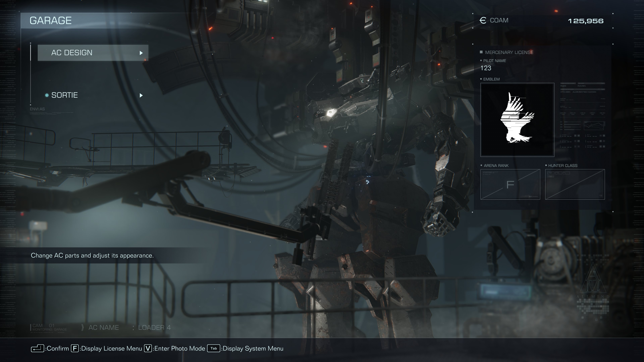The image size is (644, 362).
Task: Open the AC DESIGN menu entry
Action: click(93, 53)
